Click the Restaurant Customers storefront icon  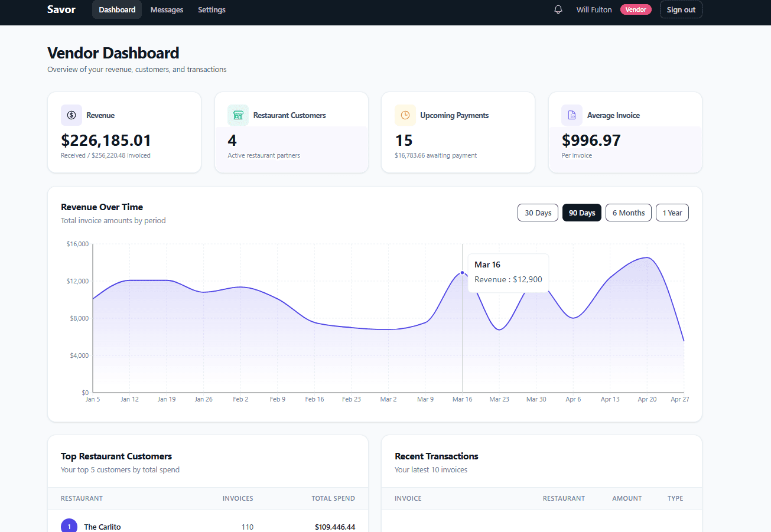[238, 115]
